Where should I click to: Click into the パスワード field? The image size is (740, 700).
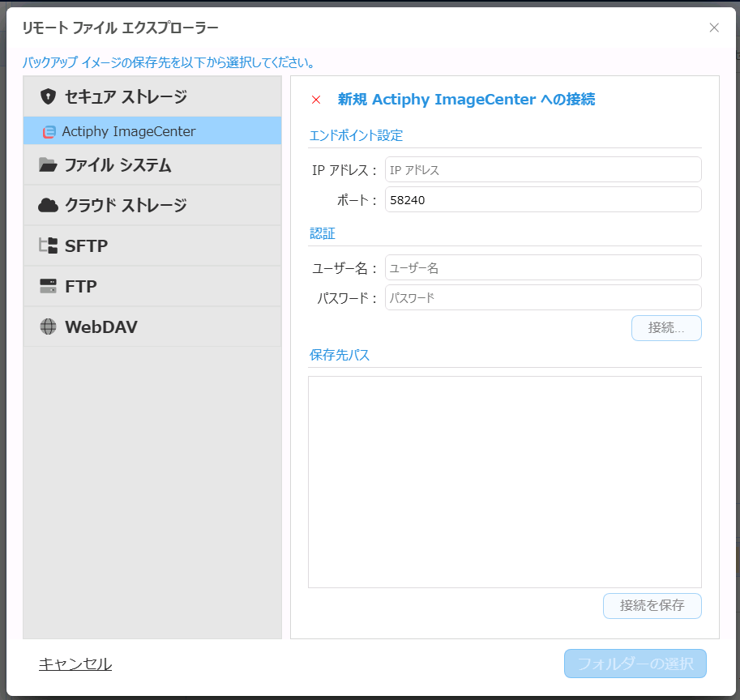[542, 297]
